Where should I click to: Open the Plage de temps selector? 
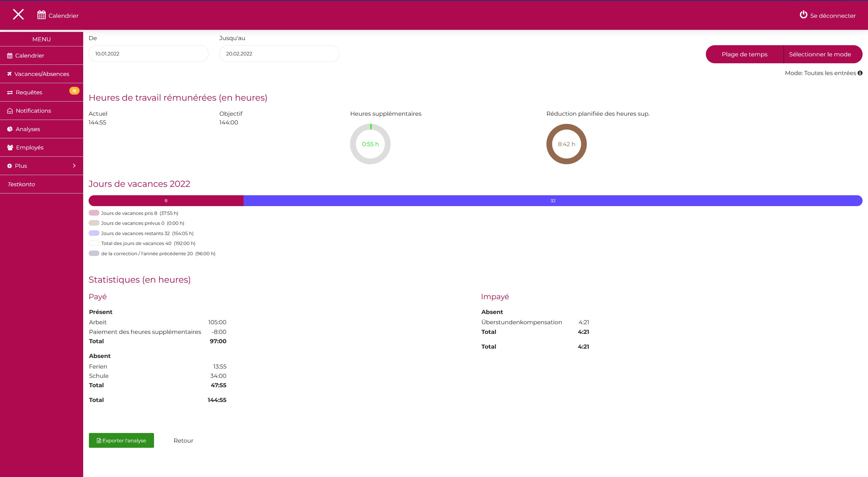tap(744, 54)
